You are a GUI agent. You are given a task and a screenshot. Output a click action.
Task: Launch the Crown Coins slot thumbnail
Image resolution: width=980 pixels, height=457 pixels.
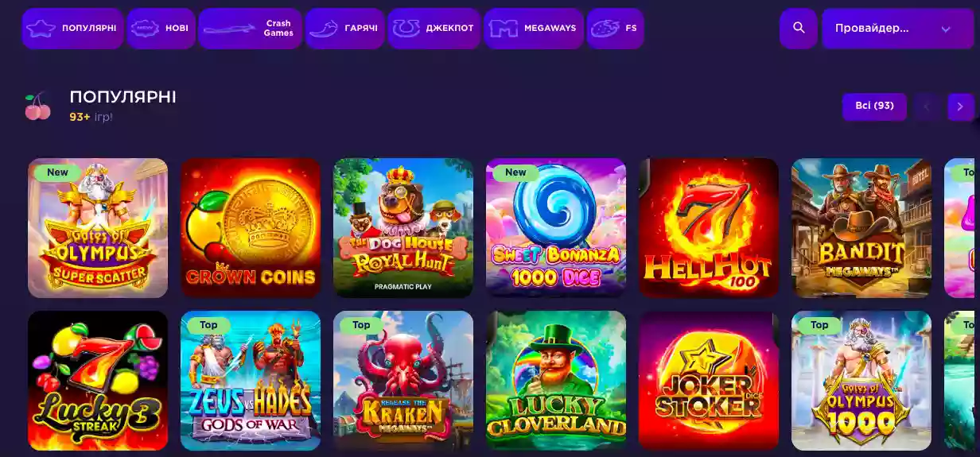(x=251, y=228)
